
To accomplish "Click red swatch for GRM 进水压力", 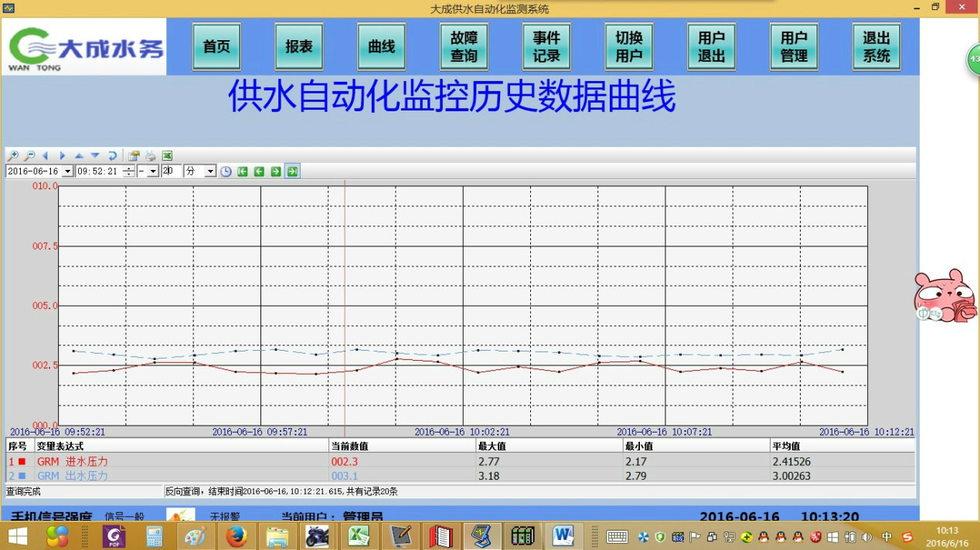I will 22,461.
